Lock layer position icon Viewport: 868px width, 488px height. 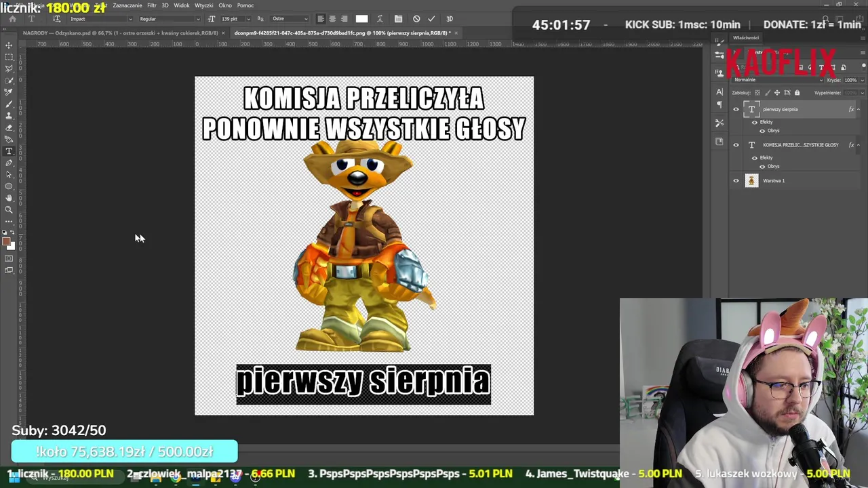pyautogui.click(x=776, y=93)
